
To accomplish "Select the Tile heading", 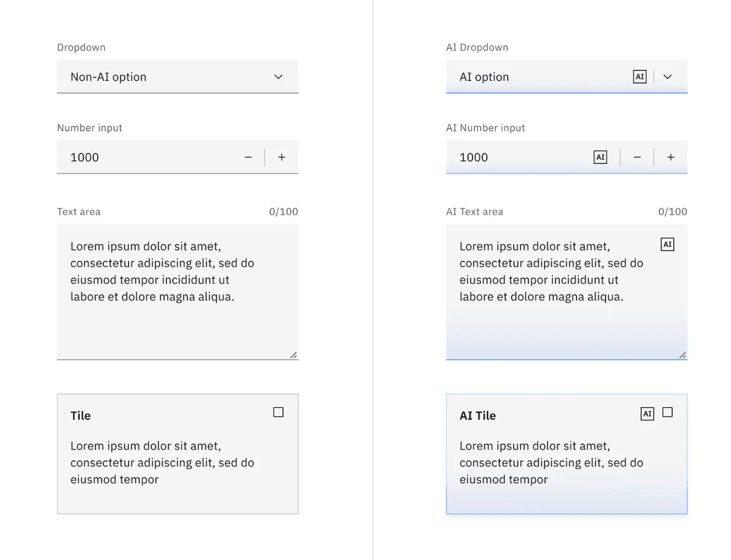I will (80, 416).
